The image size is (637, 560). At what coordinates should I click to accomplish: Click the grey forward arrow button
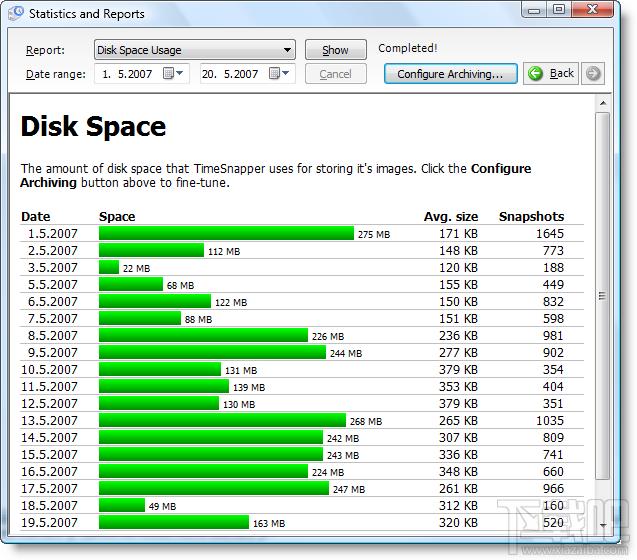coord(593,74)
